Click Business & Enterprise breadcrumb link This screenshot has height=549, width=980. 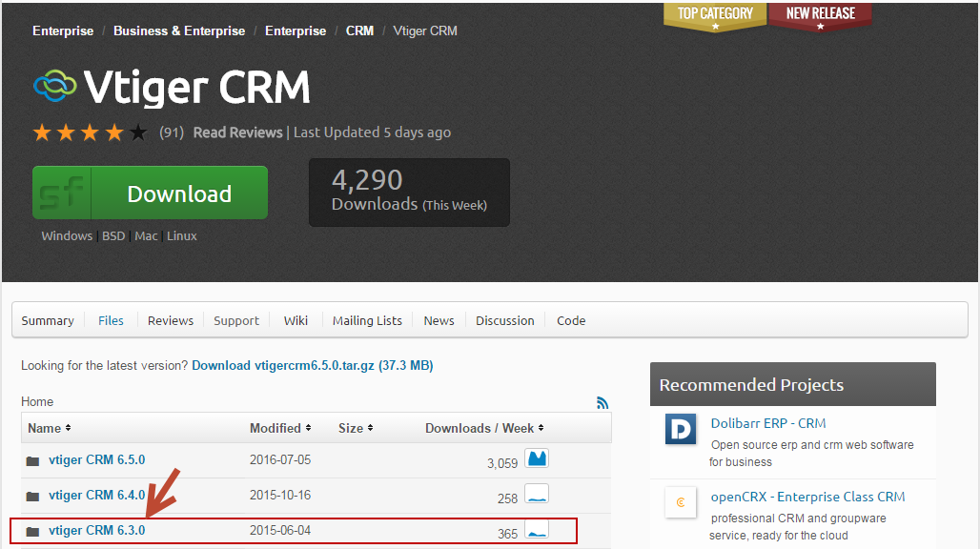[179, 30]
